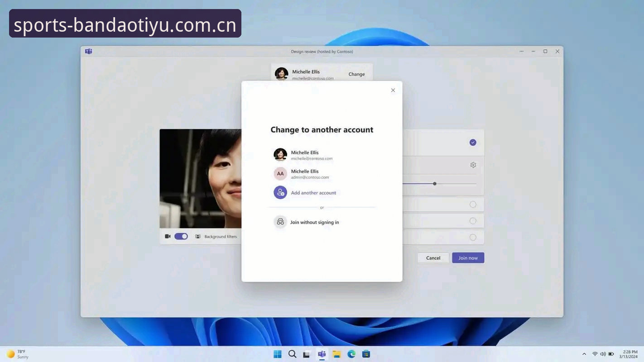
Task: Click the Join now button
Action: [468, 258]
